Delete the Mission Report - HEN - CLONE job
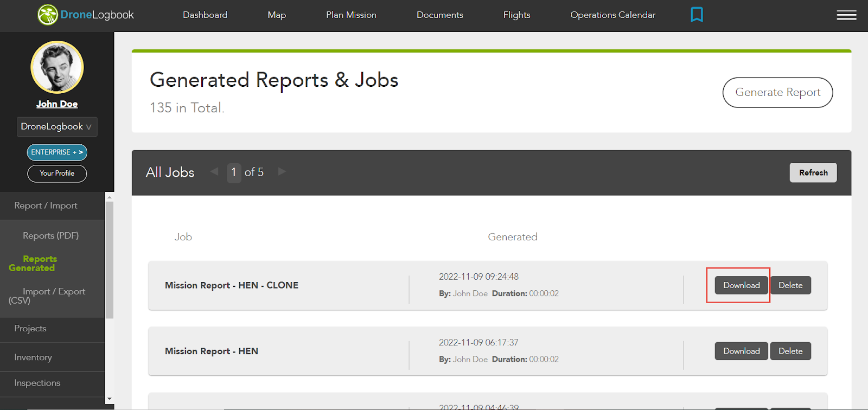 (790, 285)
